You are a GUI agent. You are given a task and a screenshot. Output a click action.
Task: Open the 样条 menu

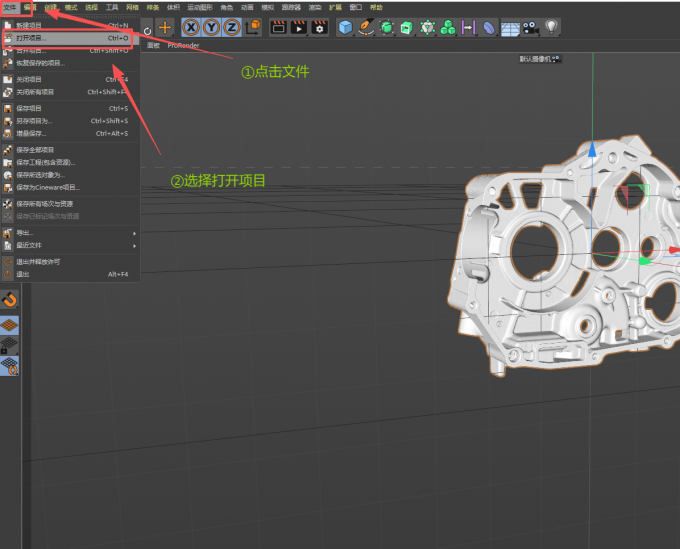153,7
